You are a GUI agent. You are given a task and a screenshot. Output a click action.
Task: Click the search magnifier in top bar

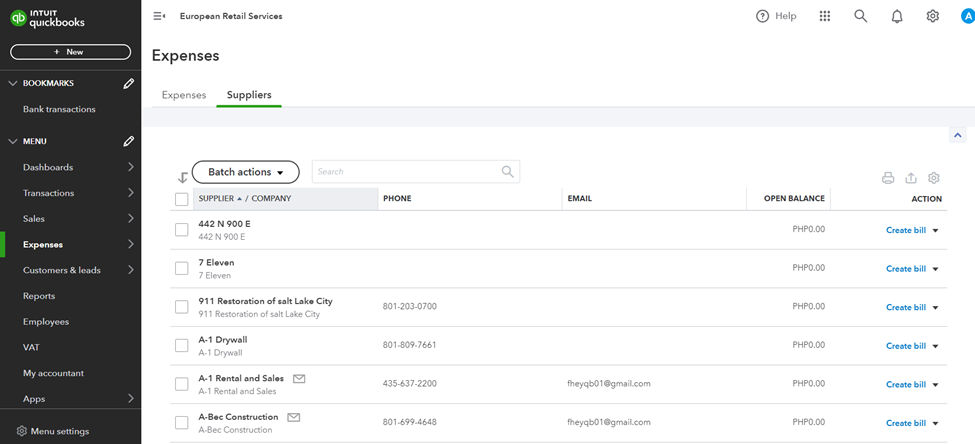click(860, 16)
